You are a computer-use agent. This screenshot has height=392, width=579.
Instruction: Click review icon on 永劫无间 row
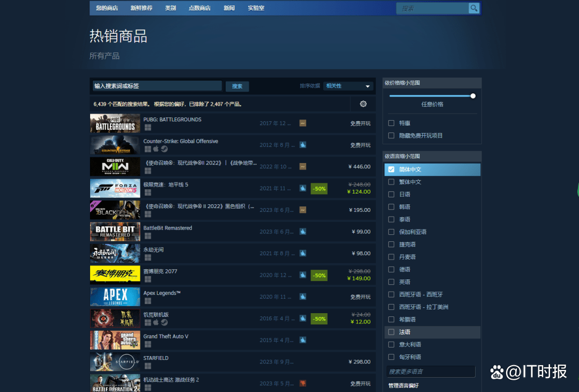click(x=303, y=254)
